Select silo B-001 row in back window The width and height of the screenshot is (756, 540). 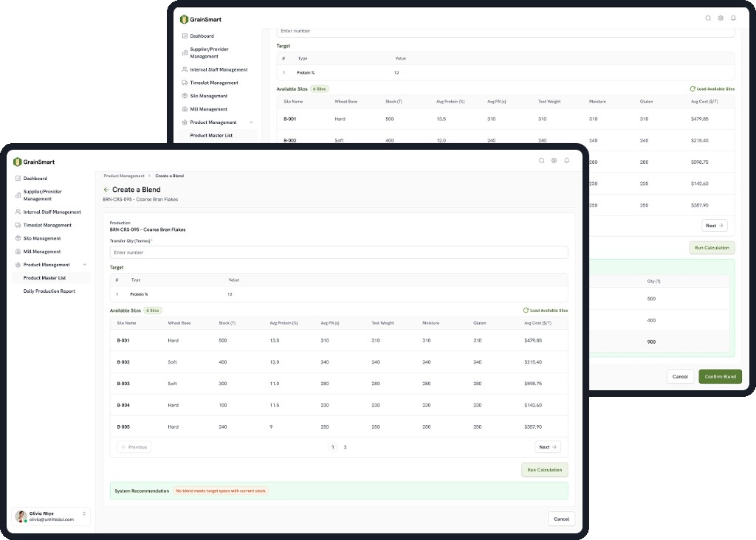506,119
